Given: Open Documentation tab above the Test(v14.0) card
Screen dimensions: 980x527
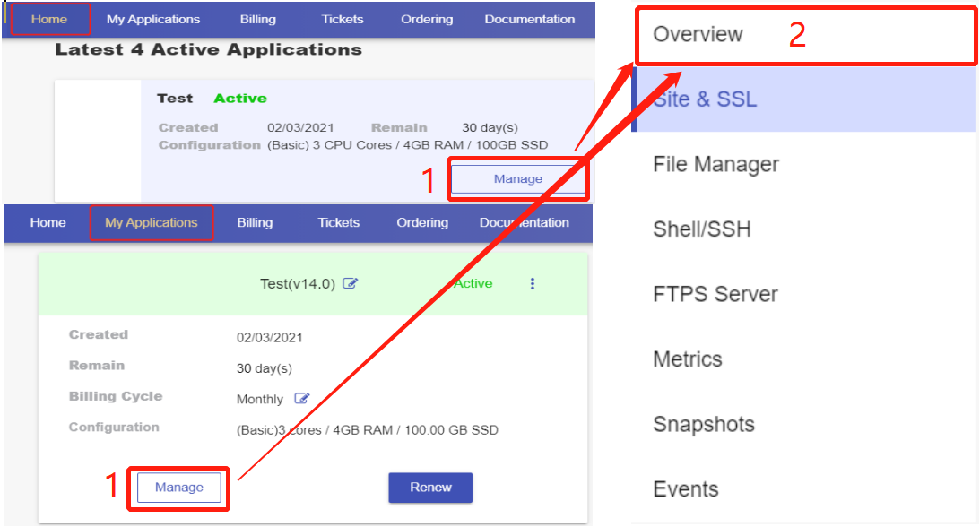Looking at the screenshot, I should (x=524, y=223).
